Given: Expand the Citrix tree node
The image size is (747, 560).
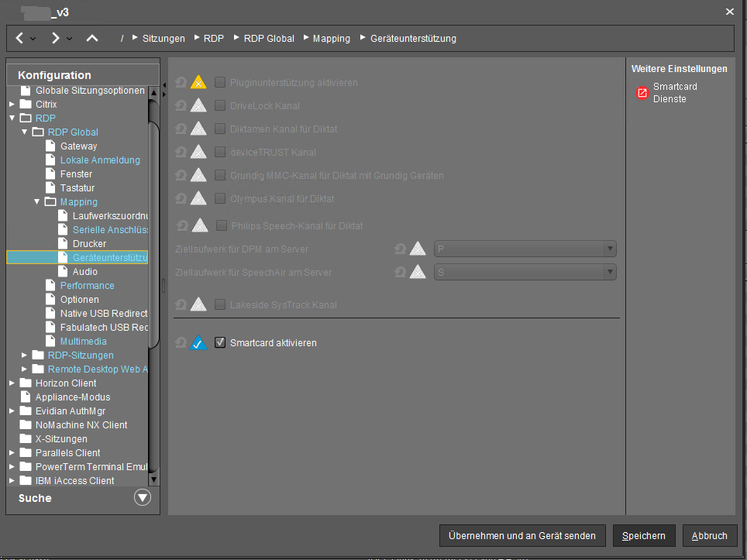Looking at the screenshot, I should point(12,105).
